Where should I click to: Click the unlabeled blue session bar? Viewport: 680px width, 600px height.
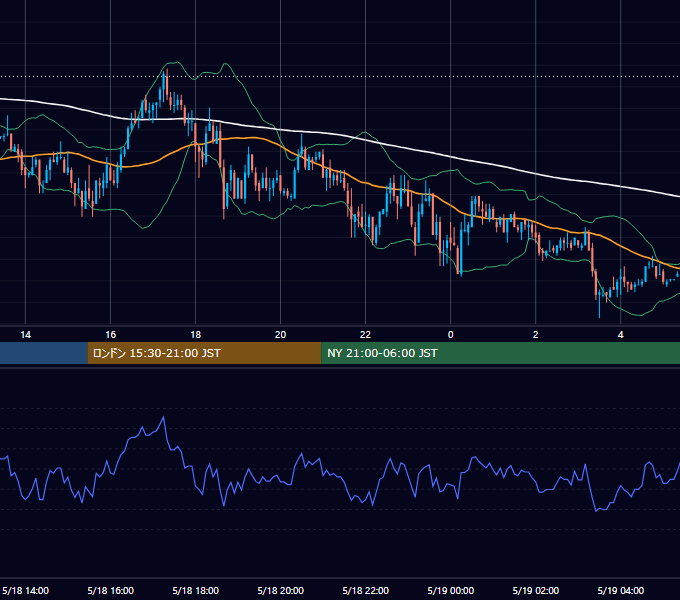tap(44, 353)
